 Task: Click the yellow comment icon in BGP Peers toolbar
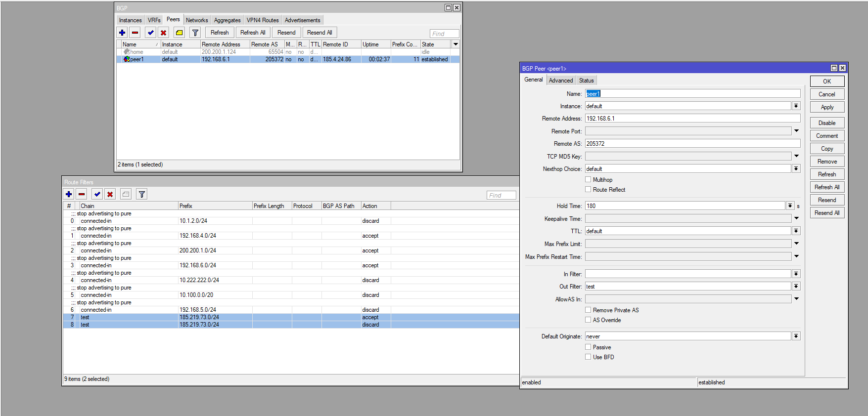tap(180, 33)
